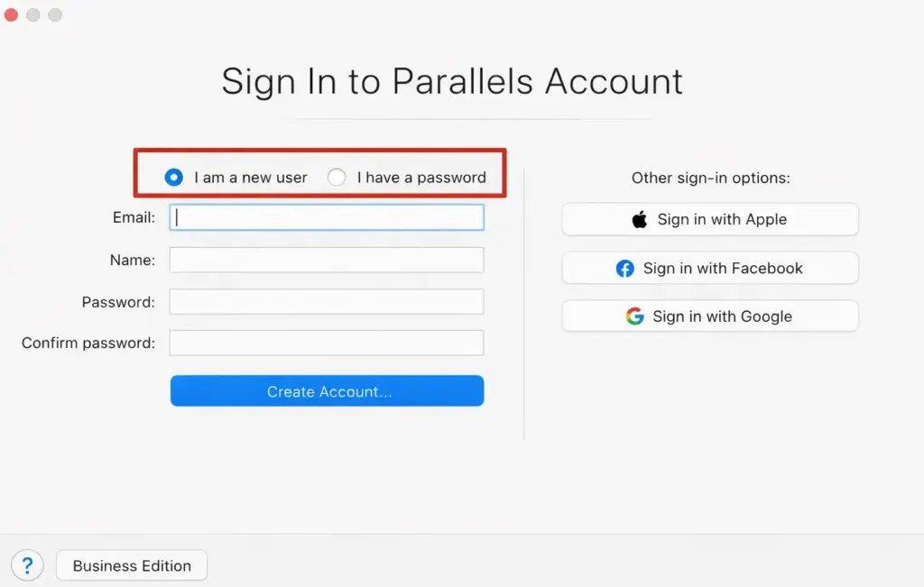Choose Sign in with Apple

709,219
